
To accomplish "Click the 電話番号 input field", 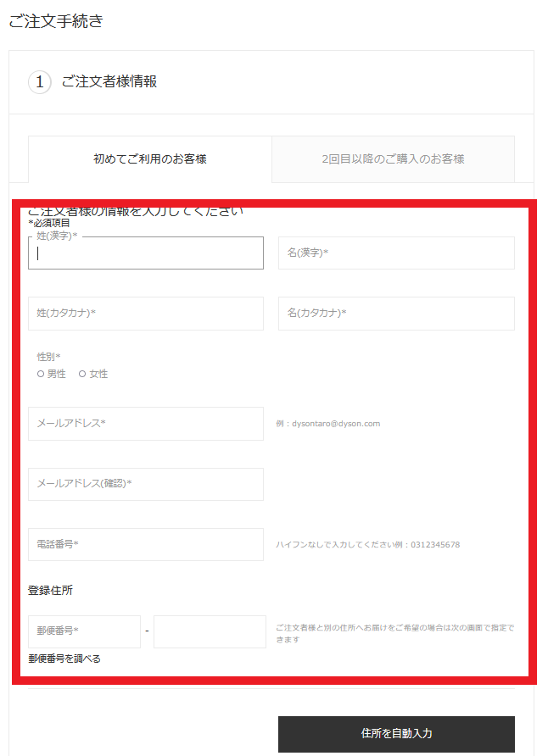I will click(146, 544).
